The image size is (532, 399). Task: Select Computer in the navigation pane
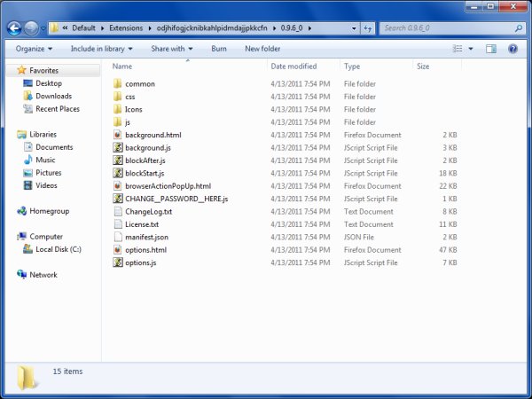(46, 237)
